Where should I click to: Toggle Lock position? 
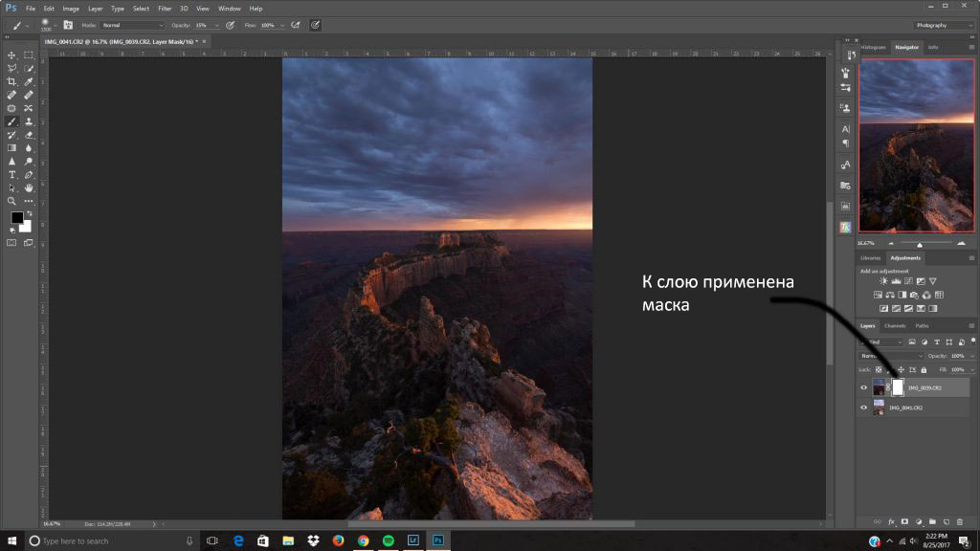[x=901, y=370]
